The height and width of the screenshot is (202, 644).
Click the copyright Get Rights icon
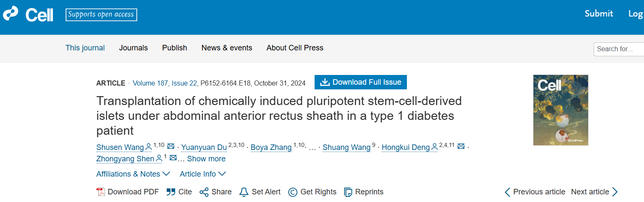[293, 192]
